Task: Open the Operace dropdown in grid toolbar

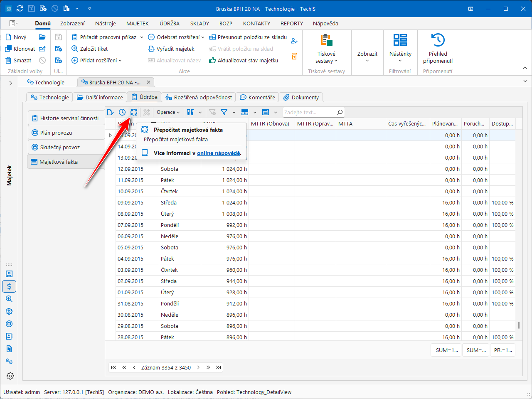Action: click(x=168, y=112)
